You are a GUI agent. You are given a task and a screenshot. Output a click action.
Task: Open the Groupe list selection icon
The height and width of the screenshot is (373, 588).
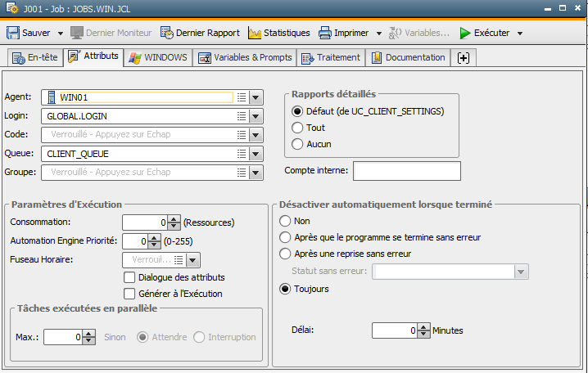(x=242, y=173)
